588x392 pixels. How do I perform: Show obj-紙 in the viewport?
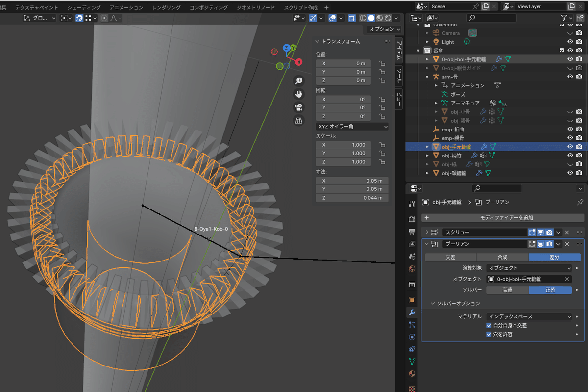click(570, 164)
